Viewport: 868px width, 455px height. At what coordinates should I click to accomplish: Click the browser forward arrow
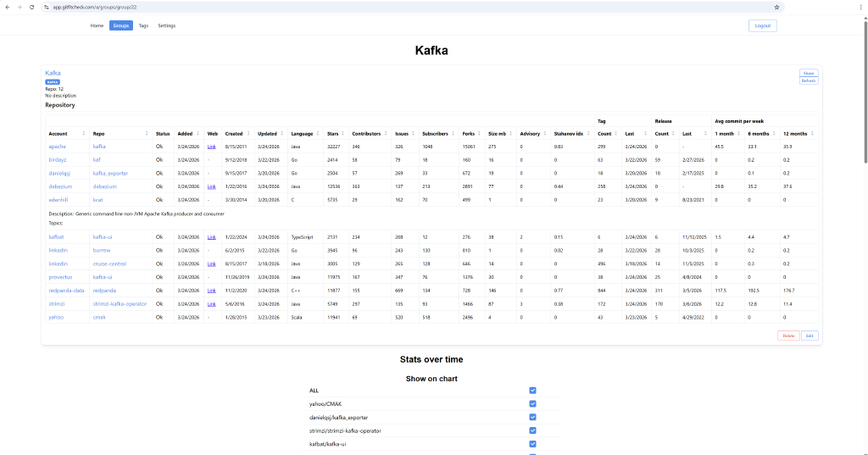pos(19,7)
